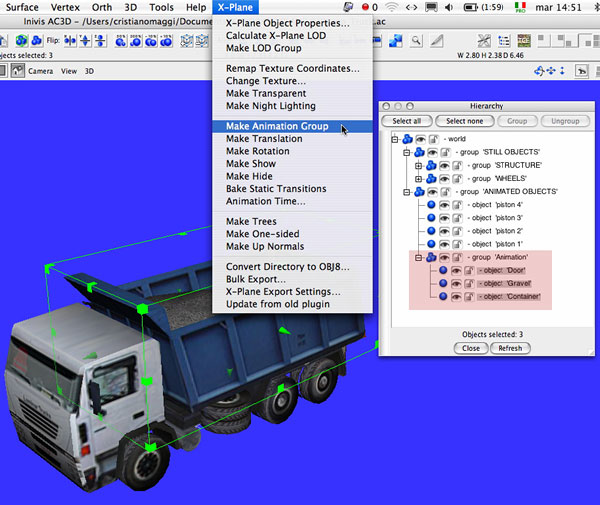Hide object 'piston 3' via eye icon
Viewport: 600px width, 505px height.
coord(444,218)
